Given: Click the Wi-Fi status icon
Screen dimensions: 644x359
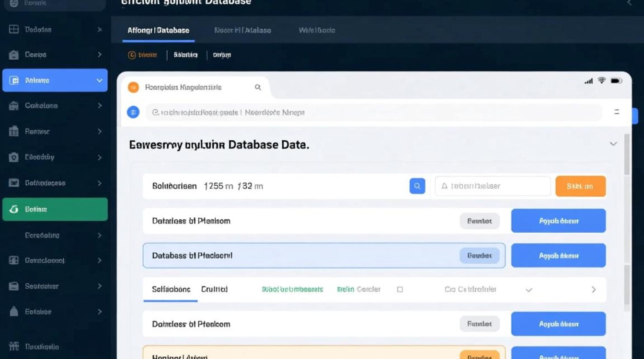Looking at the screenshot, I should pyautogui.click(x=602, y=80).
